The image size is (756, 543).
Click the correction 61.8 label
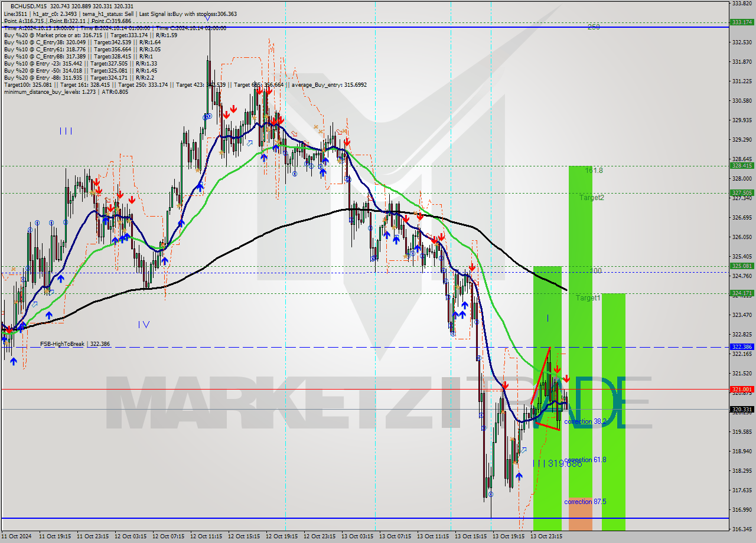click(585, 460)
